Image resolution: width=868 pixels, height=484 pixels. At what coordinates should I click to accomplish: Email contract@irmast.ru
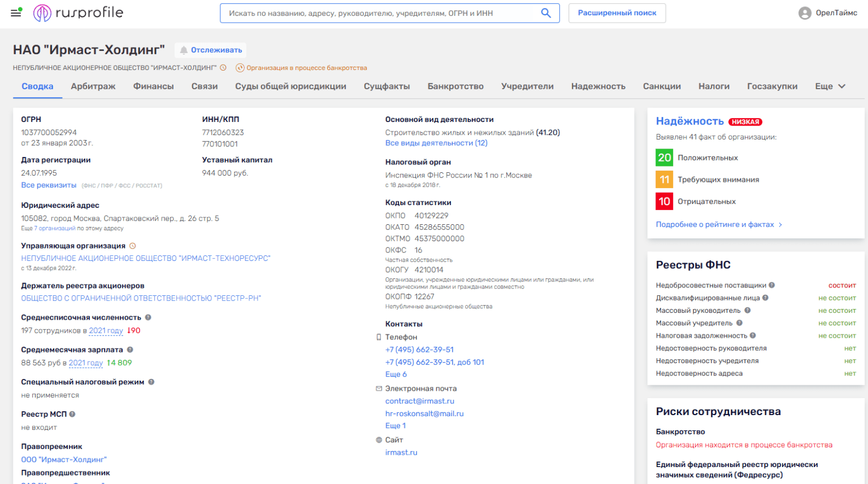pyautogui.click(x=420, y=402)
